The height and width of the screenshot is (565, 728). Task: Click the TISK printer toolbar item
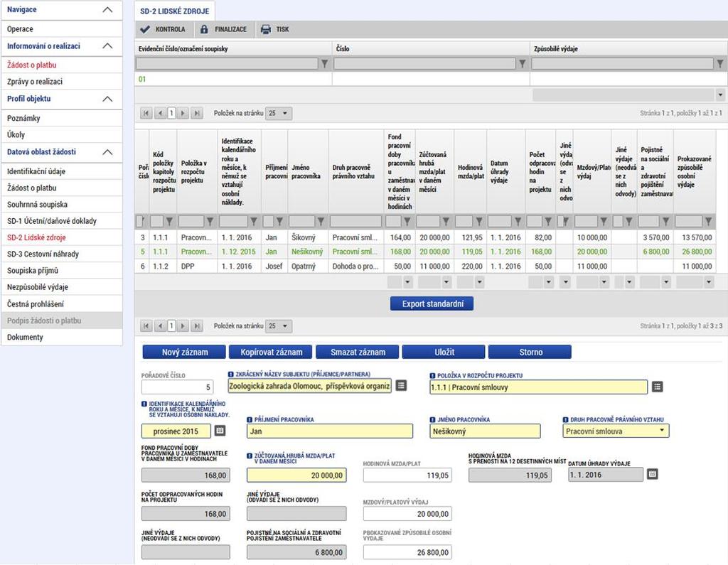[x=275, y=29]
